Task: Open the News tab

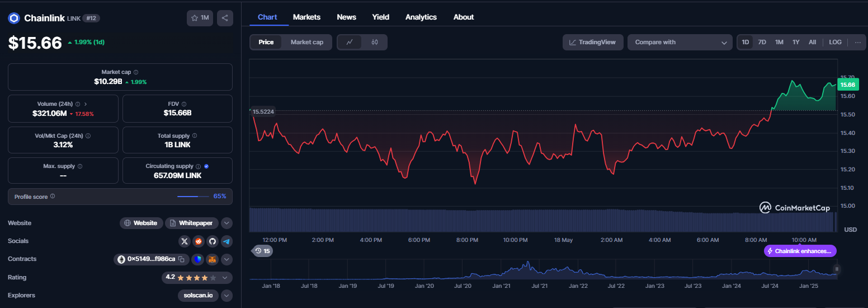Action: 347,17
